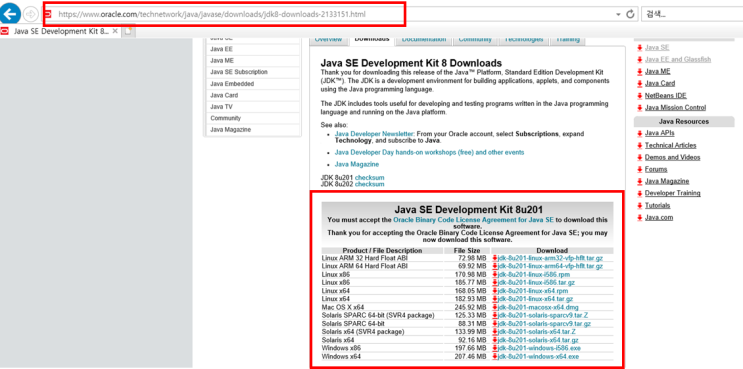
Task: Download jdk-8u201-linux-arm64-vfp-hflt.tar.gz
Action: pyautogui.click(x=550, y=266)
